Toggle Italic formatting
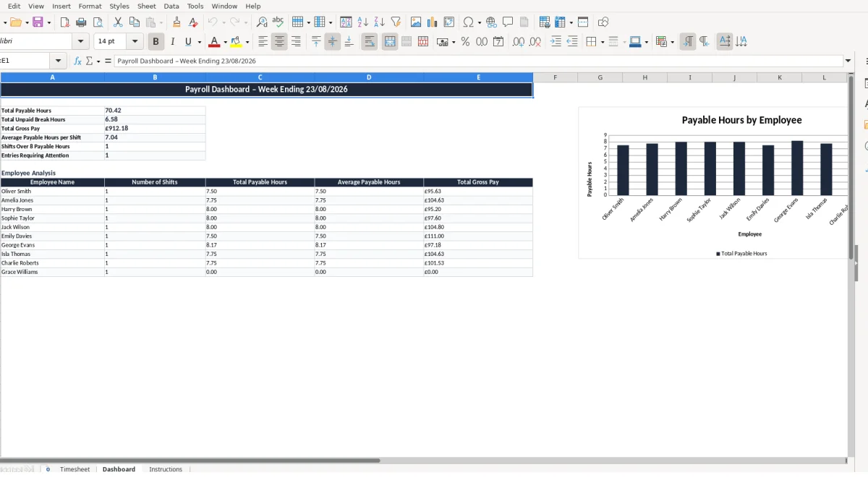This screenshot has height=488, width=868. pos(172,42)
